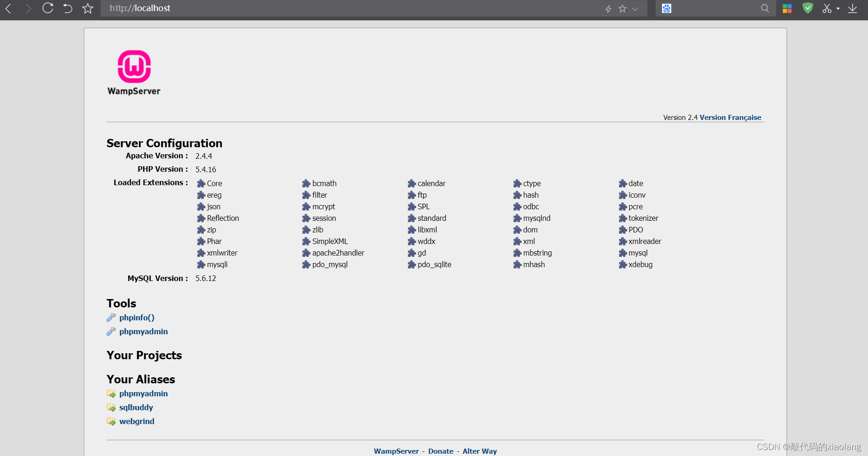Click the mysqlnd extension text
The width and height of the screenshot is (868, 456).
(537, 218)
